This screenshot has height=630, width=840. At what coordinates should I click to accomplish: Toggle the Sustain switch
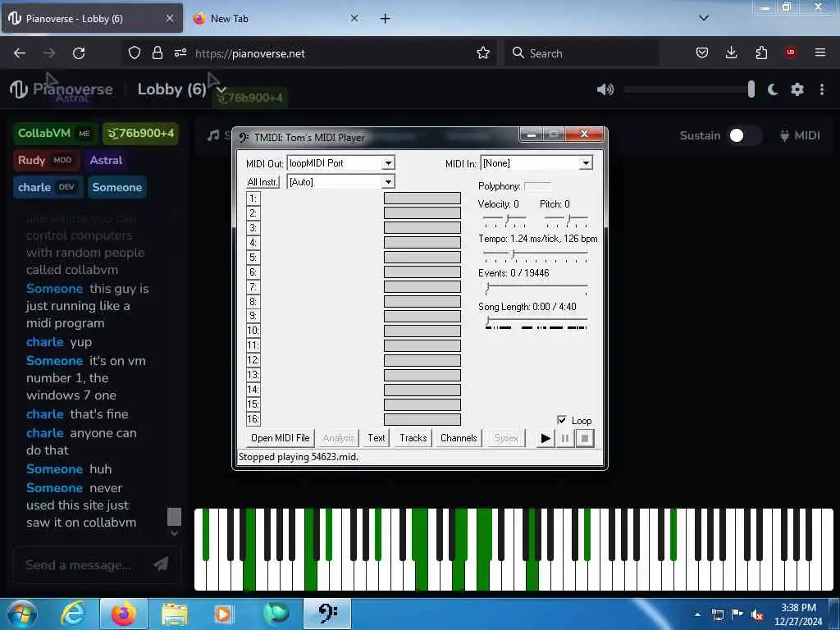[x=743, y=135]
